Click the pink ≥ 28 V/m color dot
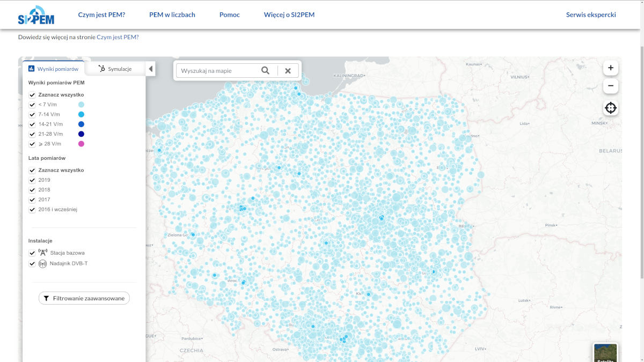Screen dimensions: 644x362 pyautogui.click(x=81, y=144)
